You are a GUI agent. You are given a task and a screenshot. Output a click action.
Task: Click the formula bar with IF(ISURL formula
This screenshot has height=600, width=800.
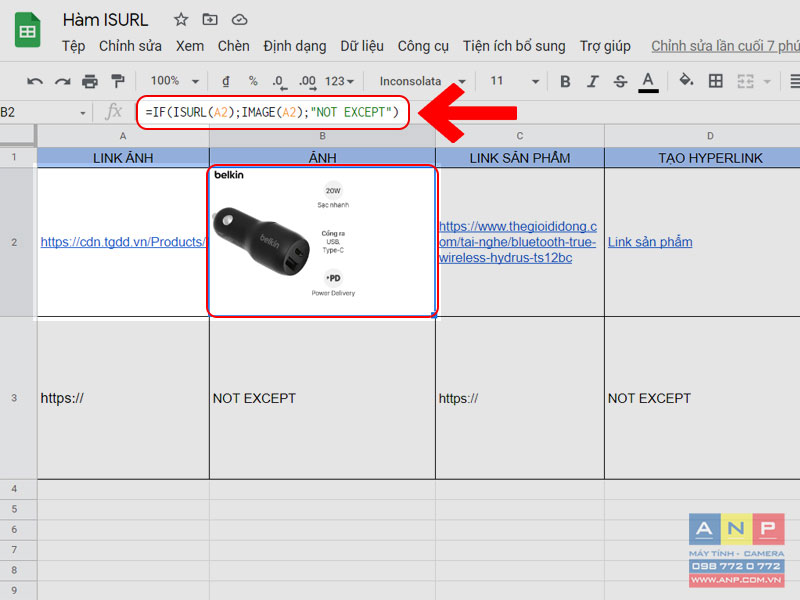coord(273,112)
